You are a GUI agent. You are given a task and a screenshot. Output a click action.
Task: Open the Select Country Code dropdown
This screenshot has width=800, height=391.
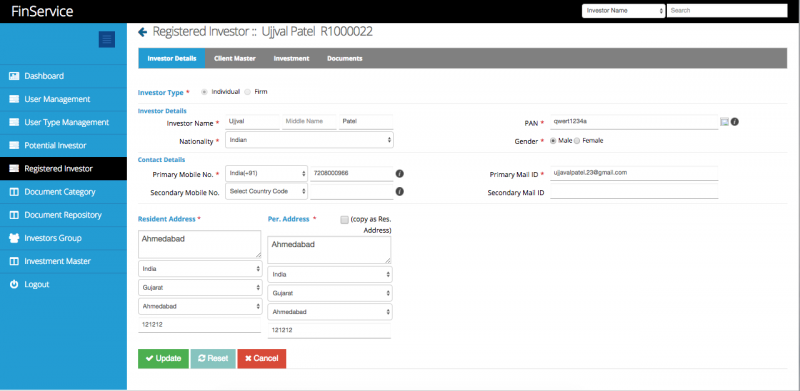coord(266,191)
